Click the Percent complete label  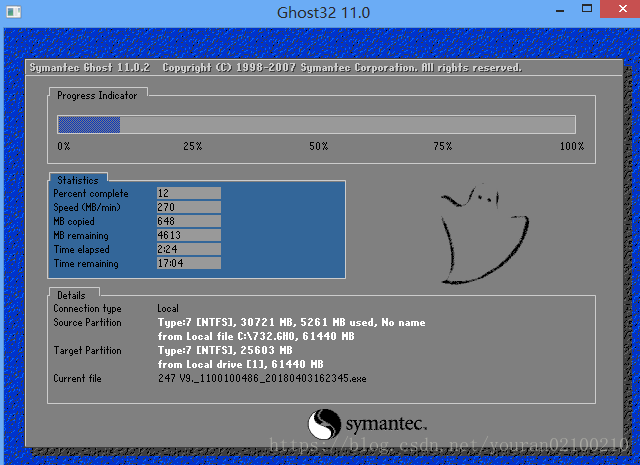[x=91, y=194]
